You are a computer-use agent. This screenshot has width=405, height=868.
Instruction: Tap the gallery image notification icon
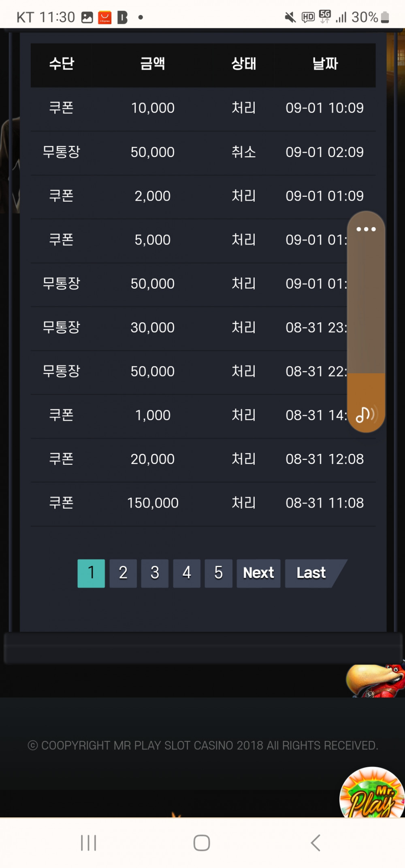[87, 17]
